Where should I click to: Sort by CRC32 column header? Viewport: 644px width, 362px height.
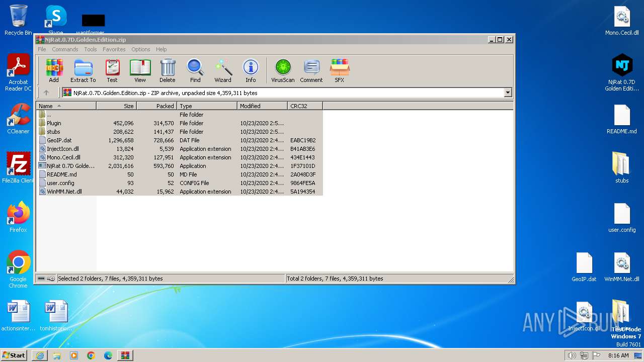pyautogui.click(x=305, y=106)
